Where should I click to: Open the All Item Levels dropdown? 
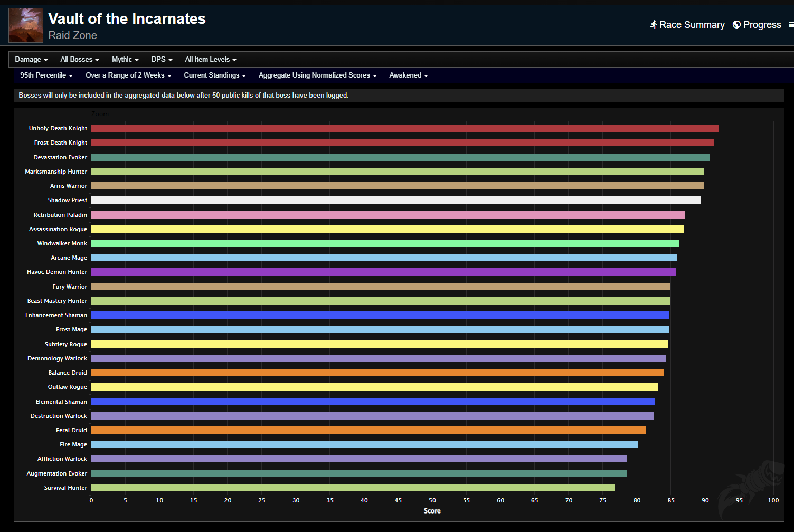pos(210,60)
